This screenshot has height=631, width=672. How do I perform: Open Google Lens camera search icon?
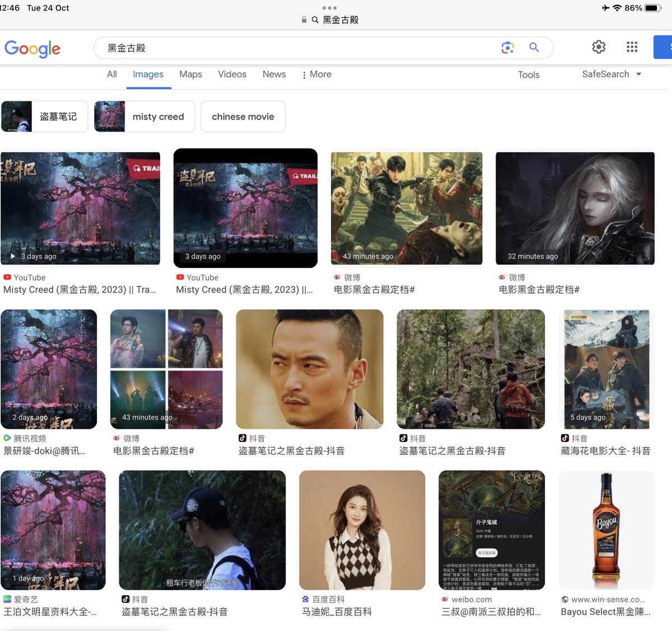pyautogui.click(x=507, y=48)
